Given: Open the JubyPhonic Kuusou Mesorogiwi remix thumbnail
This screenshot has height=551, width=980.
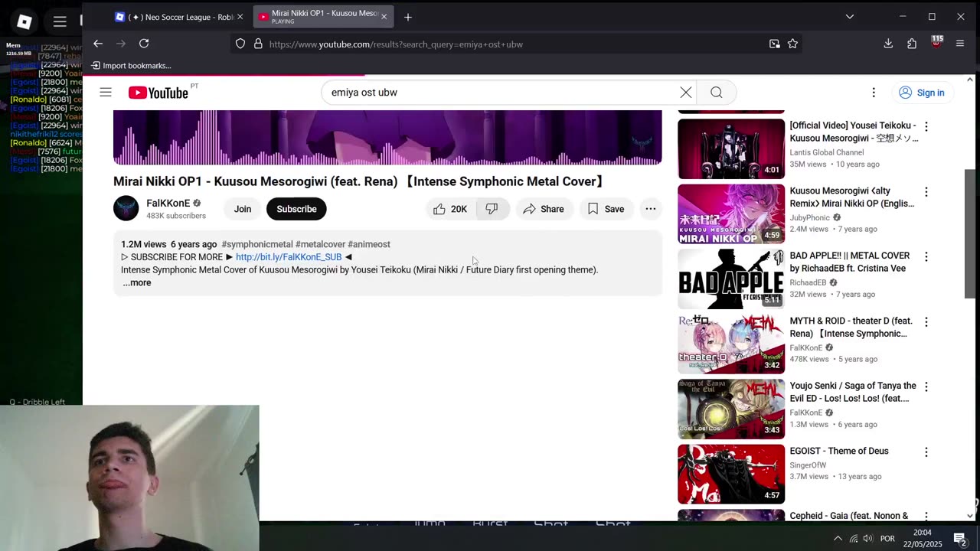Looking at the screenshot, I should click(731, 214).
